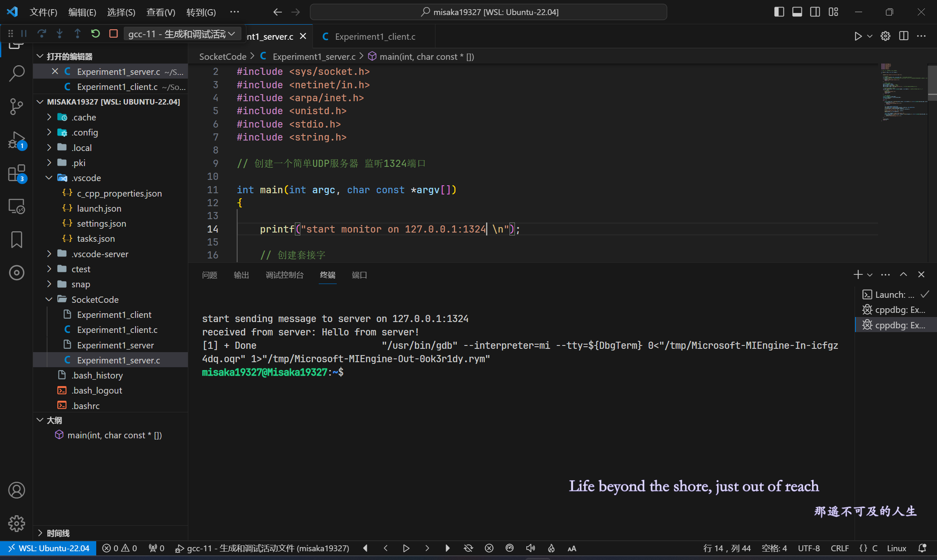Open errors and warnings status item
Image resolution: width=937 pixels, height=560 pixels.
coord(120,548)
